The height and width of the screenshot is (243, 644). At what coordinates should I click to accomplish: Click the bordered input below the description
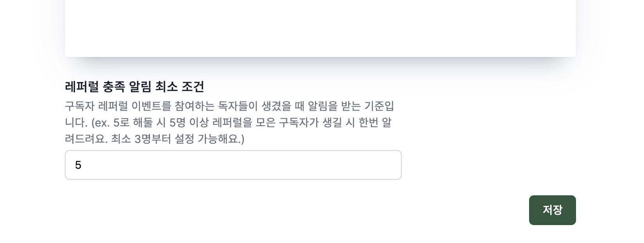point(233,164)
